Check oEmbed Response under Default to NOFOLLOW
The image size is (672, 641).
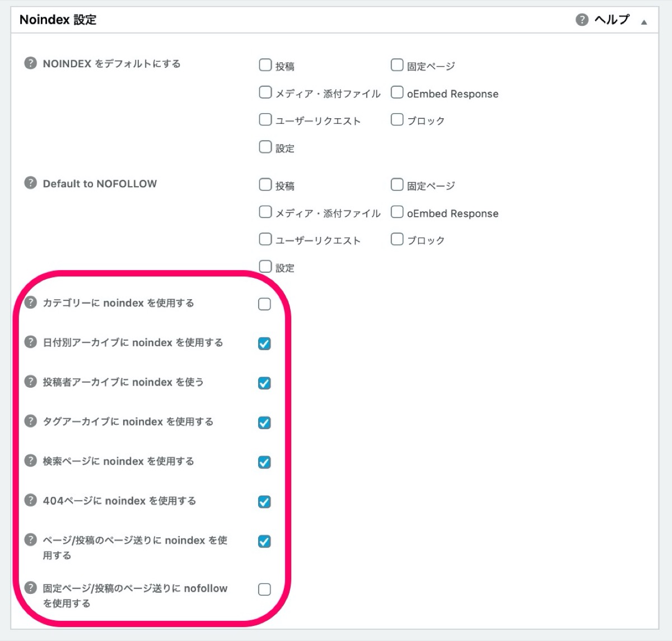pyautogui.click(x=397, y=212)
